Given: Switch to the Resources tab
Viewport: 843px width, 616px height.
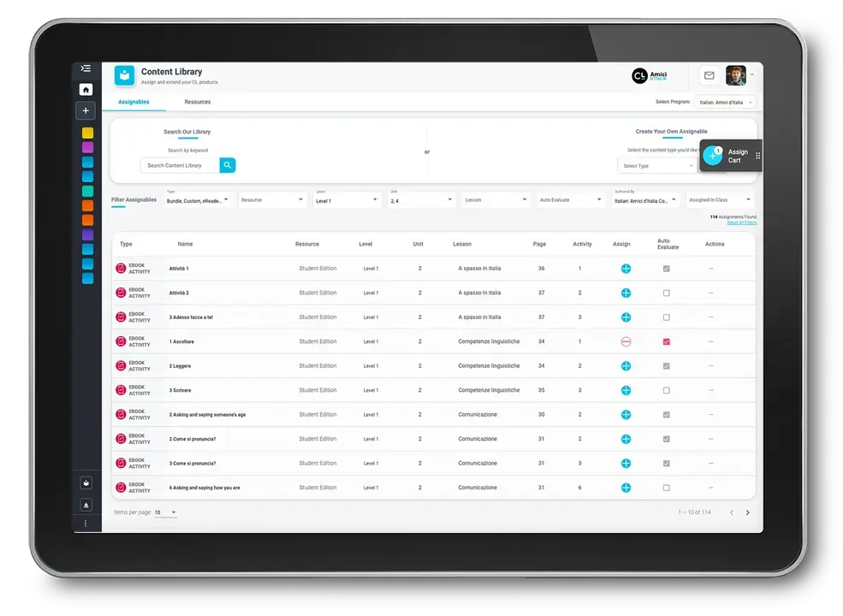Looking at the screenshot, I should click(197, 102).
